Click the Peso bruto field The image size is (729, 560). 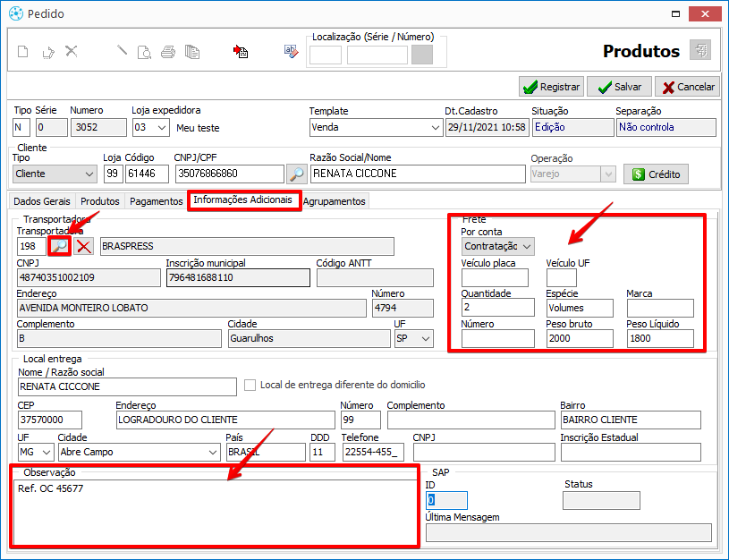[x=580, y=339]
